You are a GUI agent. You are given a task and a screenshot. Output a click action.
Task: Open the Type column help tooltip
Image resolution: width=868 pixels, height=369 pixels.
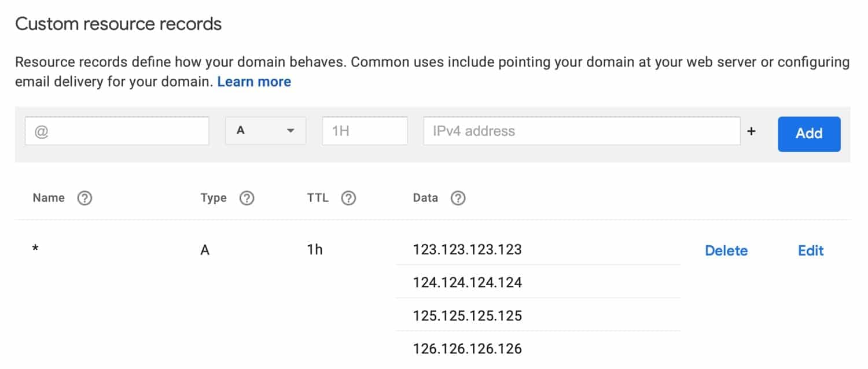247,198
